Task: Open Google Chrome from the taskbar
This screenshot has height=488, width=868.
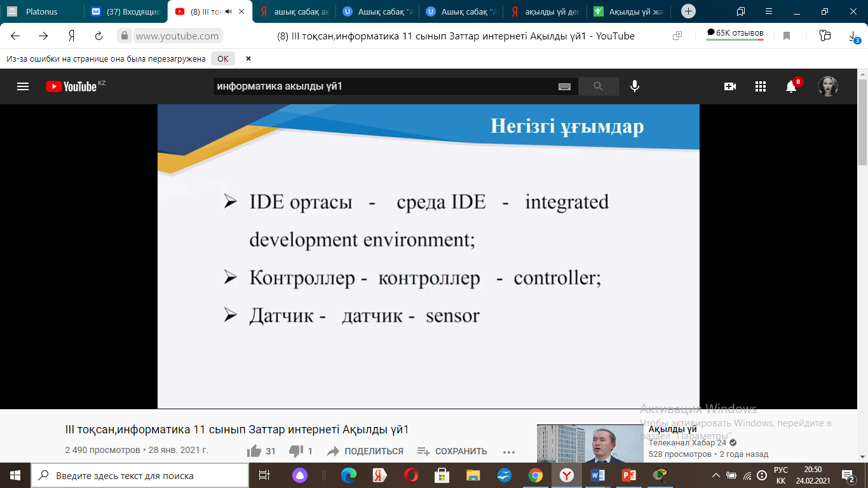Action: 535,475
